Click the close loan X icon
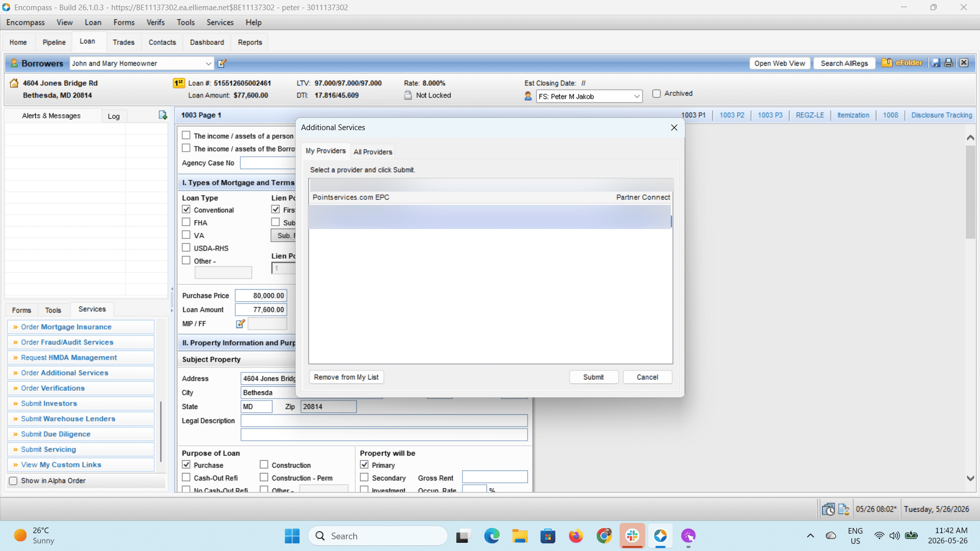This screenshot has height=551, width=980. pyautogui.click(x=964, y=63)
